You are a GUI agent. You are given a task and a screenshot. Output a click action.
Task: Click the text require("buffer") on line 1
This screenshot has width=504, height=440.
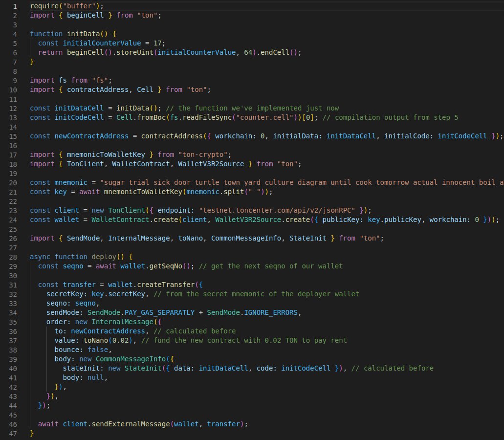(x=65, y=6)
